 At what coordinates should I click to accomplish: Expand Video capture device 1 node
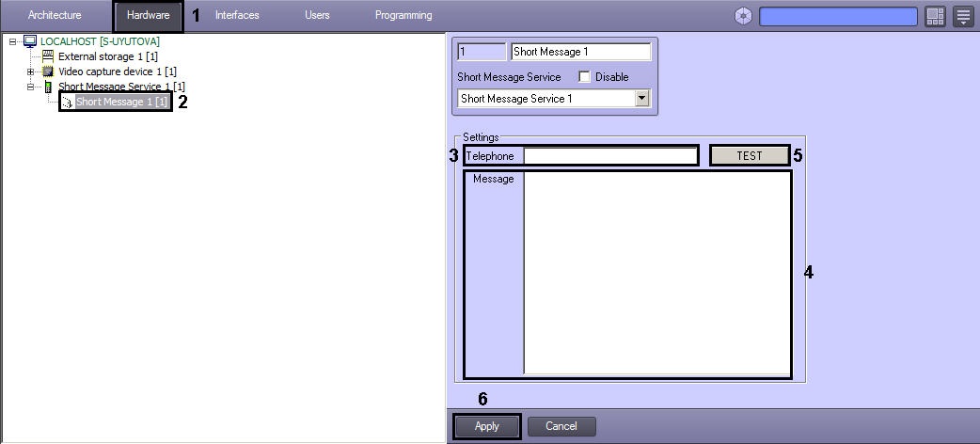(x=30, y=71)
